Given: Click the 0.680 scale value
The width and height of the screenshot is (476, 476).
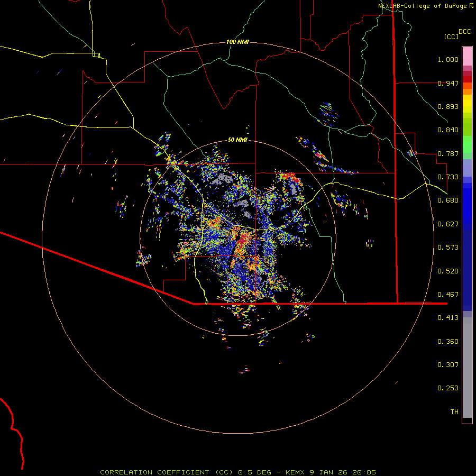Looking at the screenshot, I should click(x=448, y=200).
